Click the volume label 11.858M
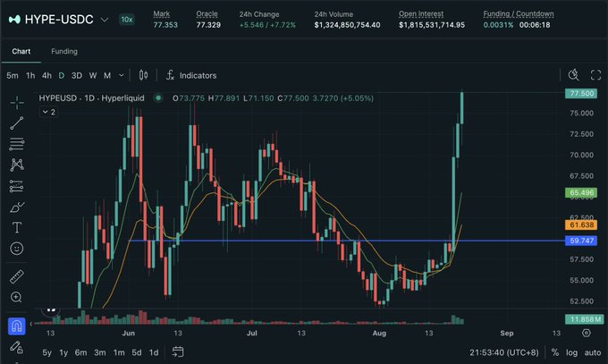 click(x=585, y=319)
